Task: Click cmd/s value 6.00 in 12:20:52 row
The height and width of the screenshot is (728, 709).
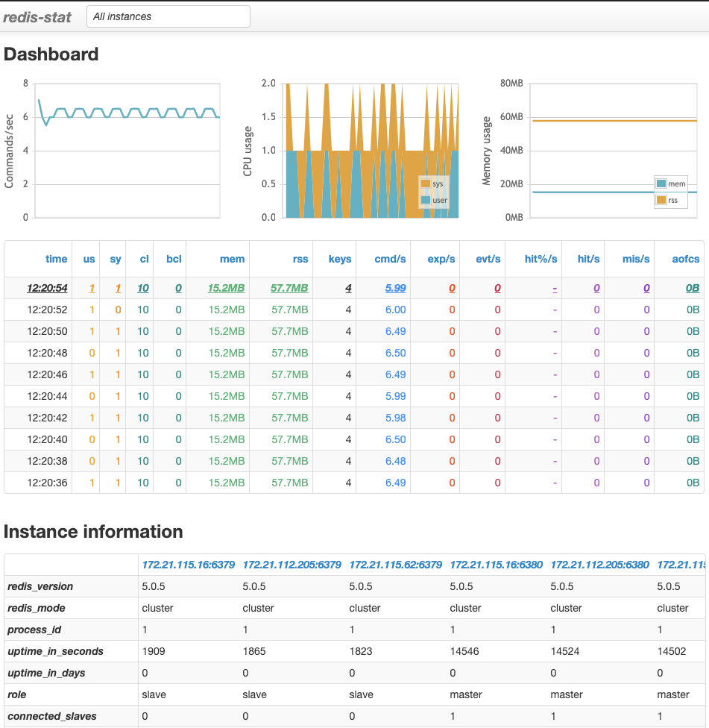Action: click(395, 310)
